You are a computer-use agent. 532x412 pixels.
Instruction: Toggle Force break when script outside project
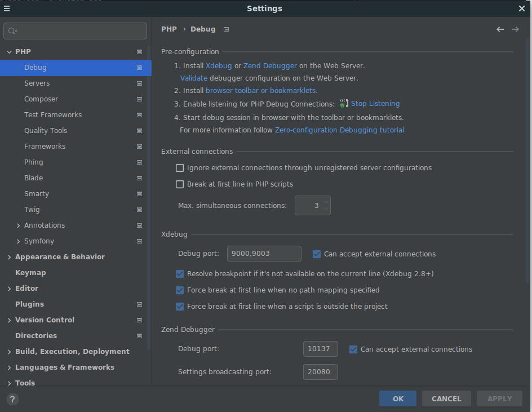pyautogui.click(x=180, y=307)
